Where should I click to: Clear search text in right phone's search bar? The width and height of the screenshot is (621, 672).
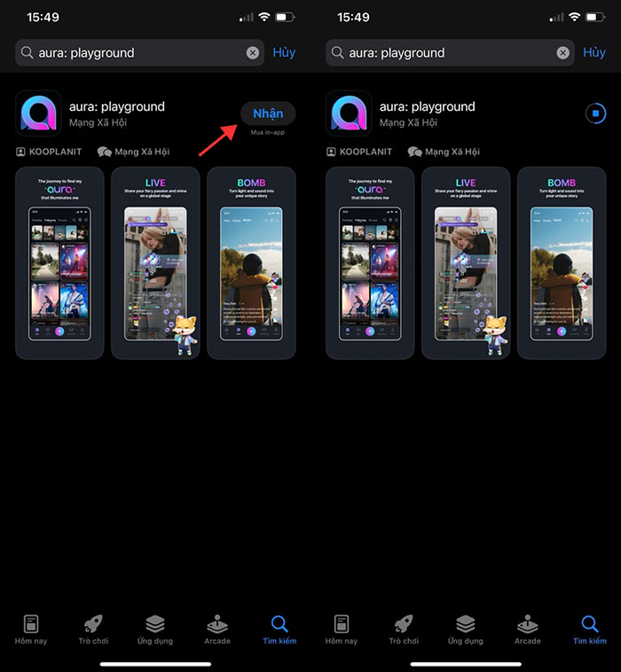pos(563,53)
